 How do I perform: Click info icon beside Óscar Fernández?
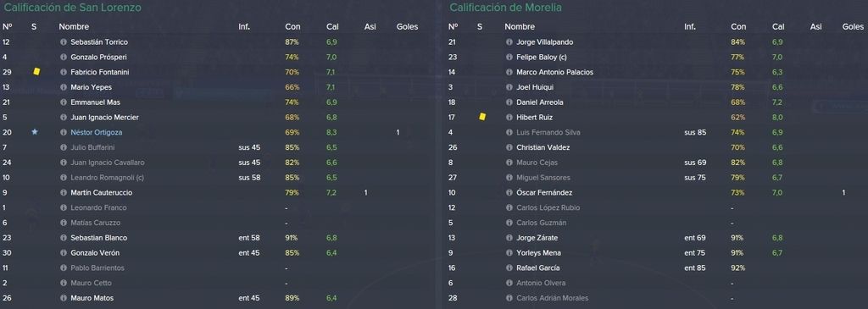pyautogui.click(x=509, y=193)
